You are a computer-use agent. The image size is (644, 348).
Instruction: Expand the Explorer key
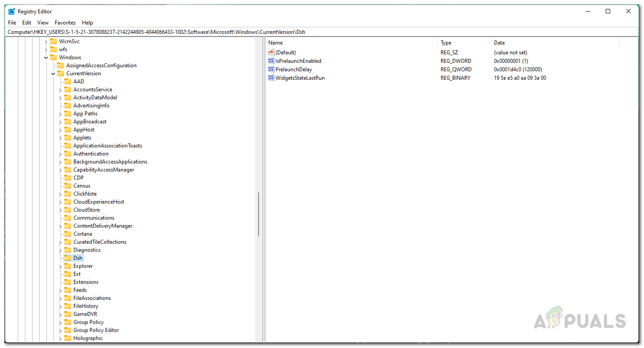click(x=60, y=266)
